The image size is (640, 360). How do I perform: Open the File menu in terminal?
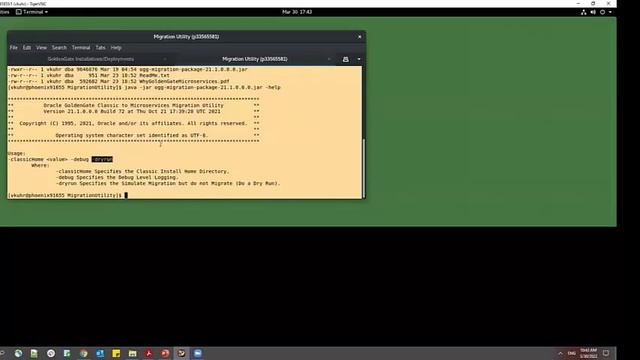13,48
